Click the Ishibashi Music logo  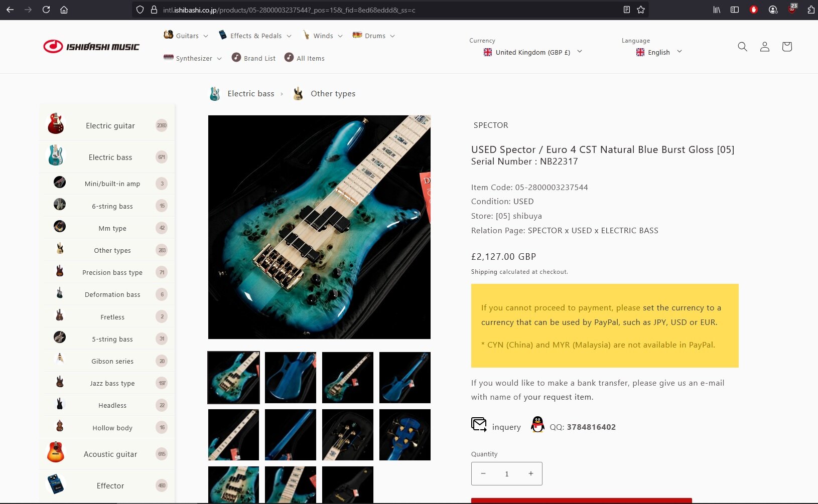[x=91, y=47]
